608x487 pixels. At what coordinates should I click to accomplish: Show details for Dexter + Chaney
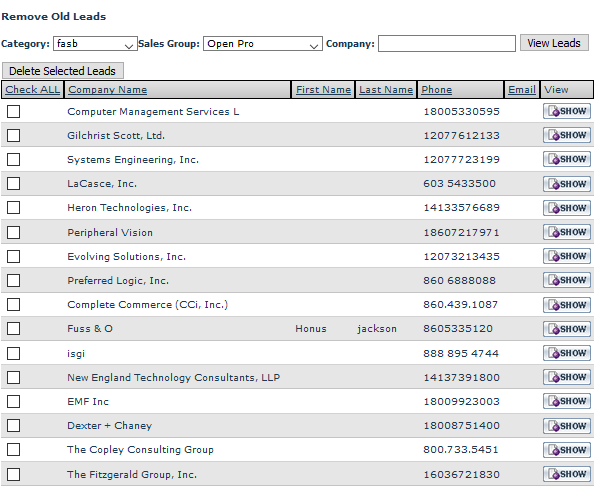(566, 426)
